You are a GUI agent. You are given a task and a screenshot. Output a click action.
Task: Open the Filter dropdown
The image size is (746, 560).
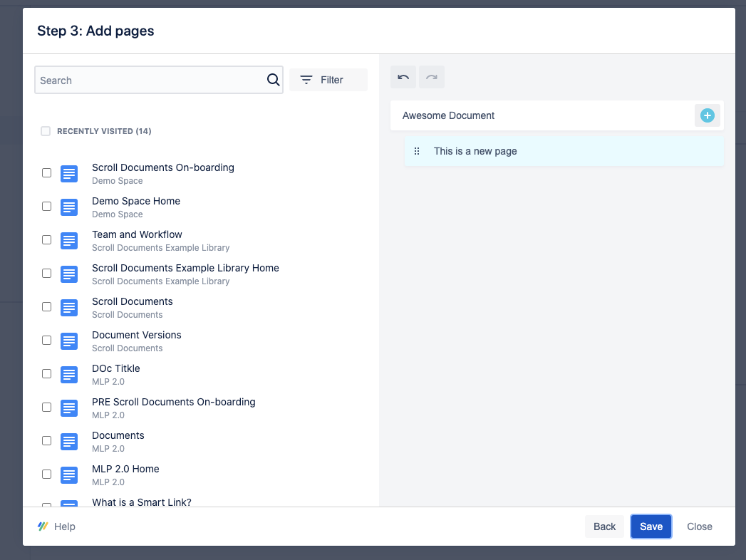[328, 80]
